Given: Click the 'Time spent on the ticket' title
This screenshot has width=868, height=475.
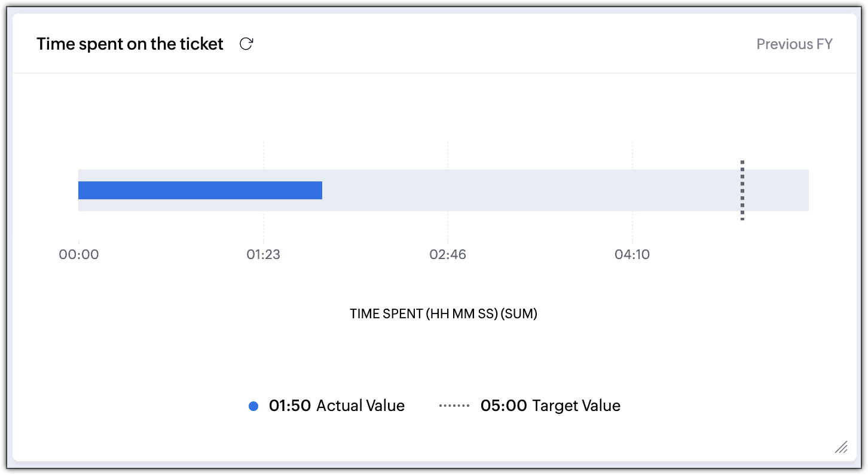Looking at the screenshot, I should pos(130,44).
